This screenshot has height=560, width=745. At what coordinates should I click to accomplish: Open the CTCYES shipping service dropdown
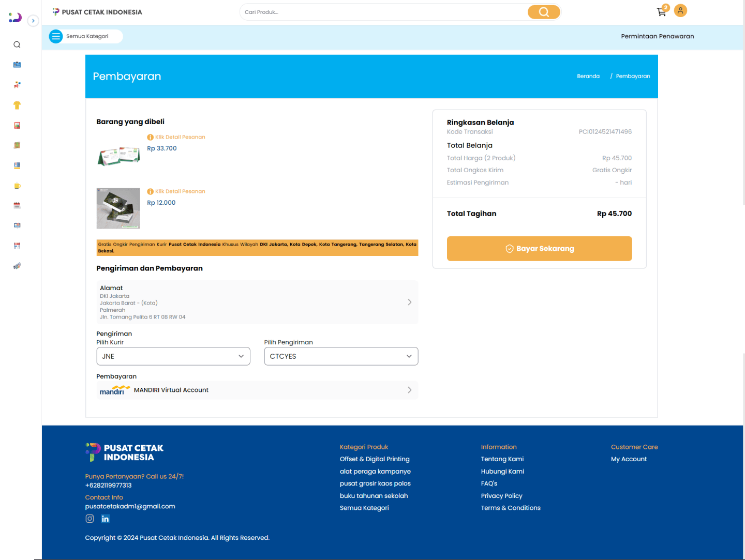[341, 356]
